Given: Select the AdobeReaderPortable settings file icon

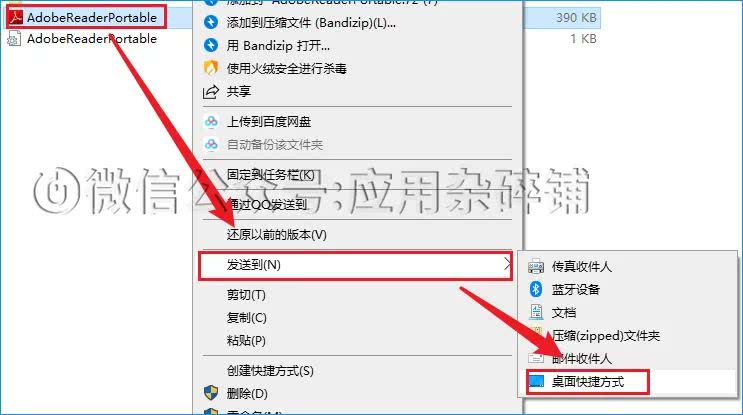Looking at the screenshot, I should [x=13, y=39].
